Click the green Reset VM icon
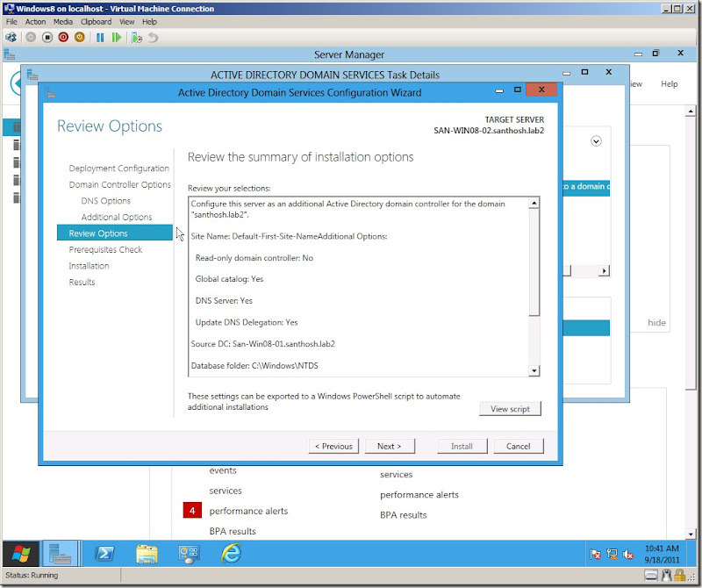The height and width of the screenshot is (588, 702). coord(117,38)
